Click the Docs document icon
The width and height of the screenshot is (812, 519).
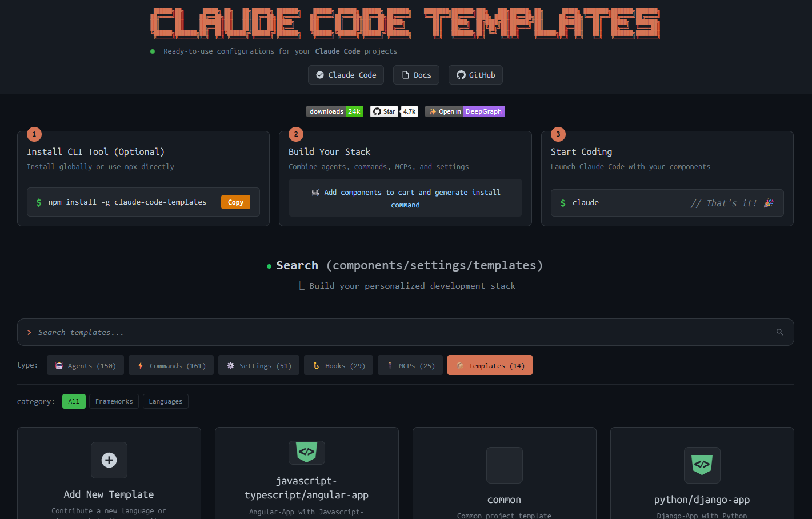pos(406,75)
